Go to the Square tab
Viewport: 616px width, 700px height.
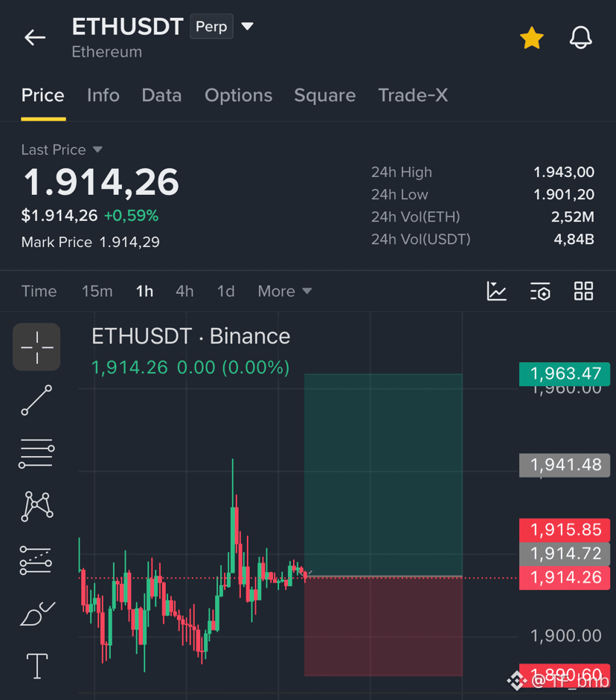point(325,95)
